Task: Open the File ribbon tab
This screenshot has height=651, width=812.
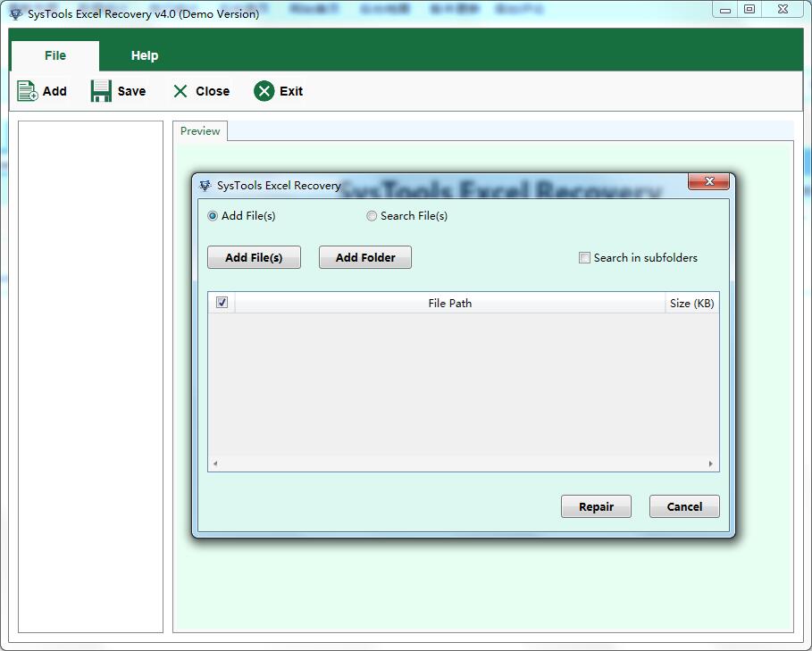Action: pos(54,55)
